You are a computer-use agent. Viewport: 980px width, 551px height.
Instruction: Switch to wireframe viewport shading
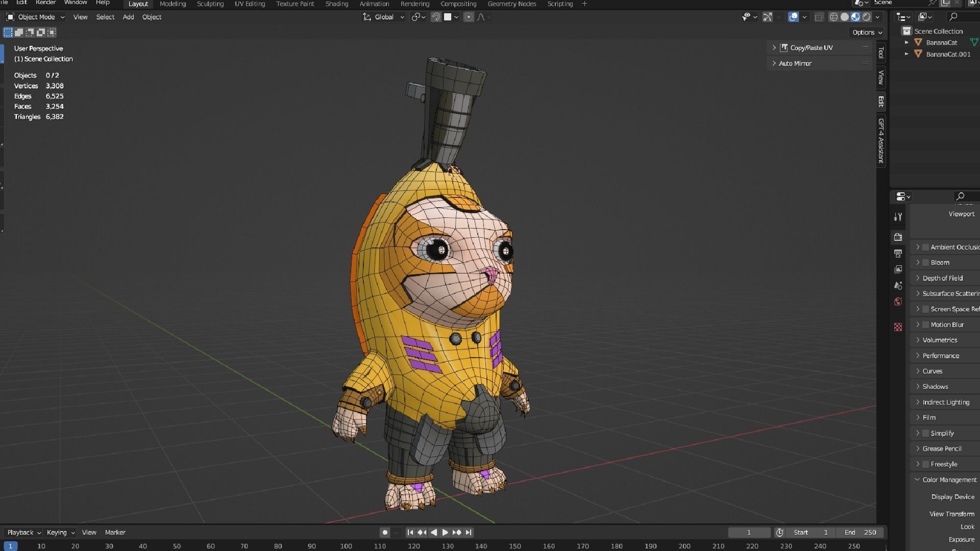pyautogui.click(x=834, y=17)
